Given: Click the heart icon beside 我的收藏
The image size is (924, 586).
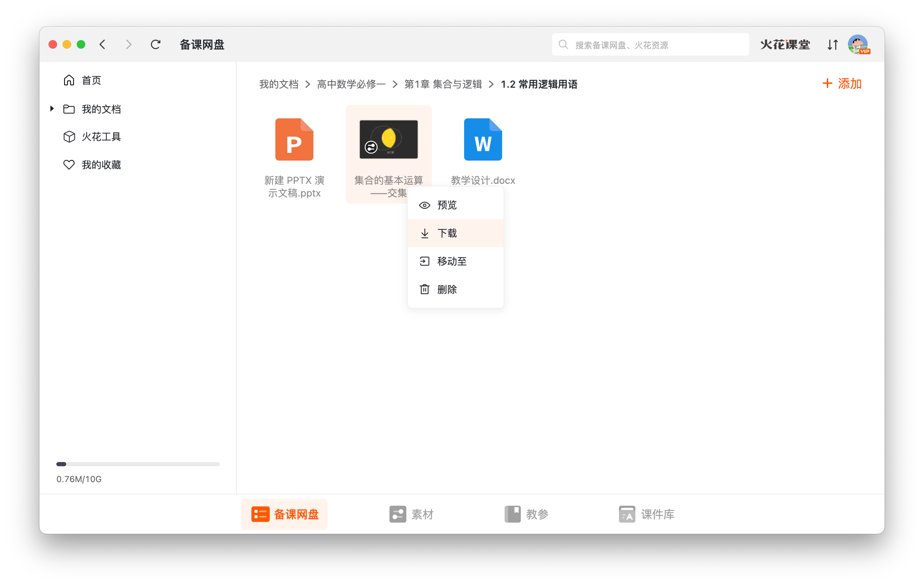Looking at the screenshot, I should [x=69, y=164].
